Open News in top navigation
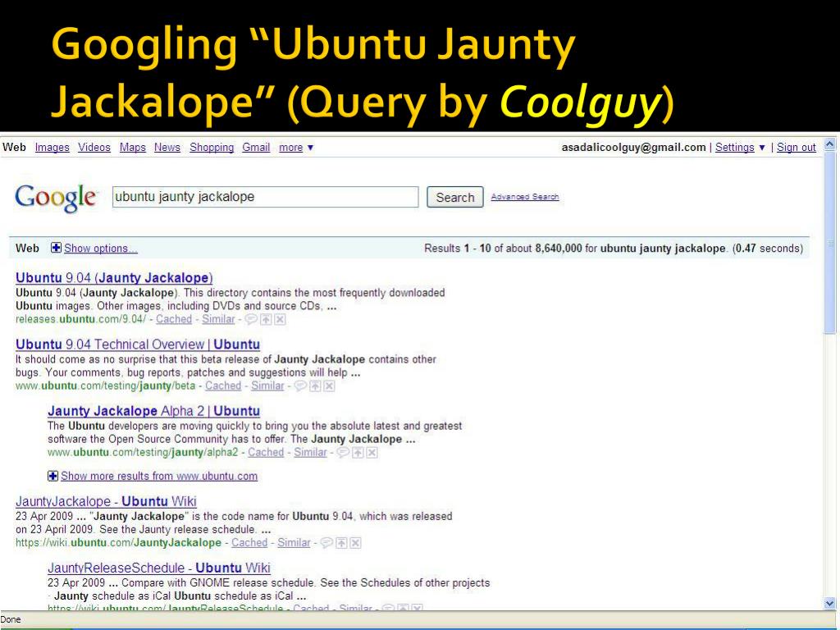Image resolution: width=840 pixels, height=630 pixels. point(167,148)
